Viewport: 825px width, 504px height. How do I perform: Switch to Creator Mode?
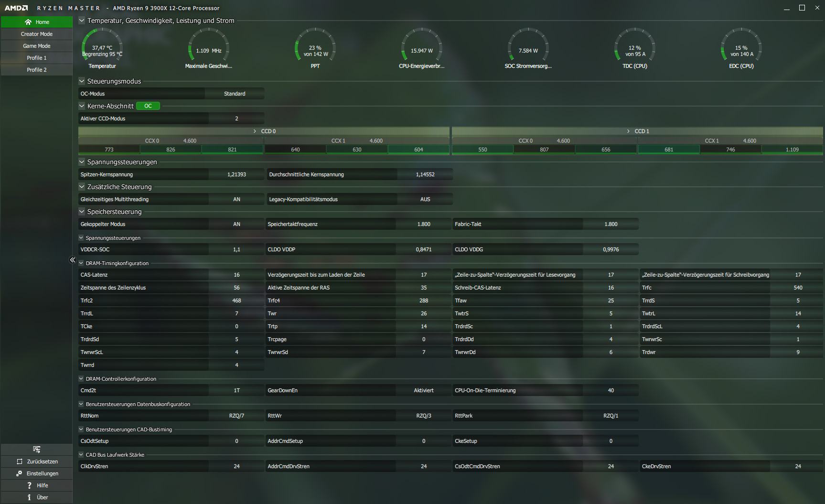coord(37,34)
